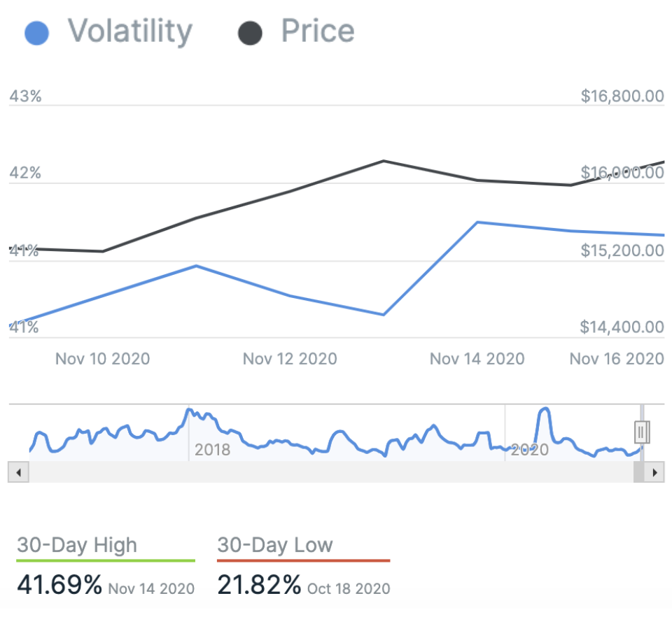Click the blue Volatility legend dot
672x617 pixels.
coord(36,33)
